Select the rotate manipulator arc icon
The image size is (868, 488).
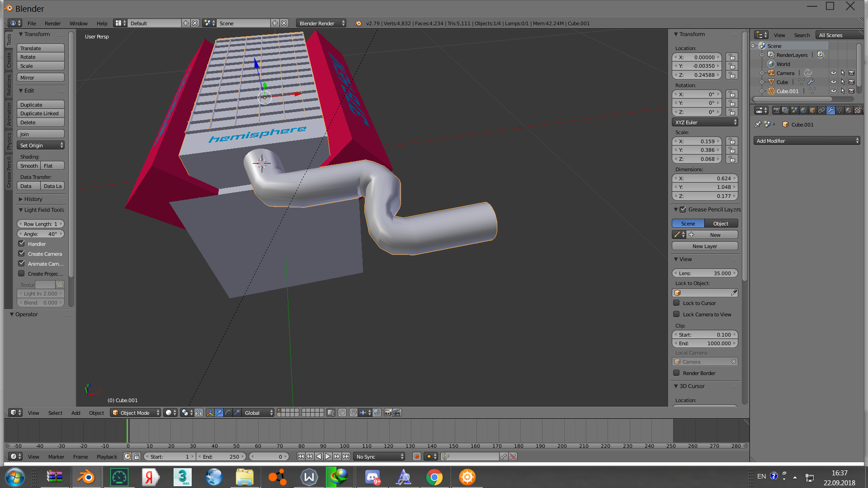point(228,413)
